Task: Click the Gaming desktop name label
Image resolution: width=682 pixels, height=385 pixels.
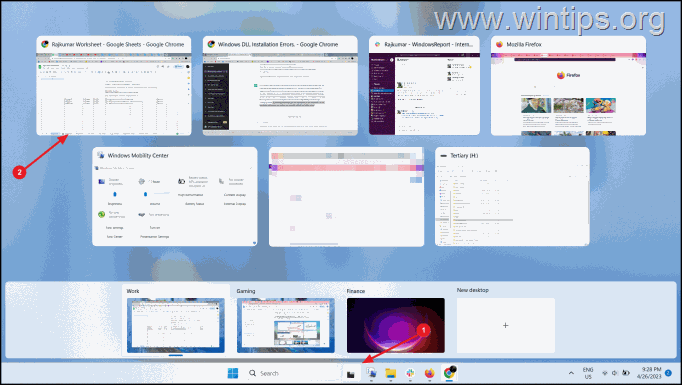Action: [x=246, y=291]
